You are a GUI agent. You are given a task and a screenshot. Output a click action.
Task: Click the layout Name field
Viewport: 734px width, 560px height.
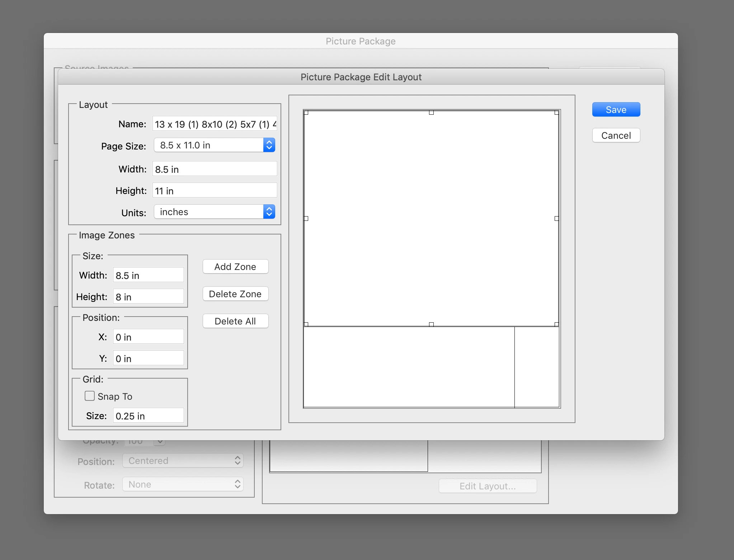pyautogui.click(x=214, y=124)
